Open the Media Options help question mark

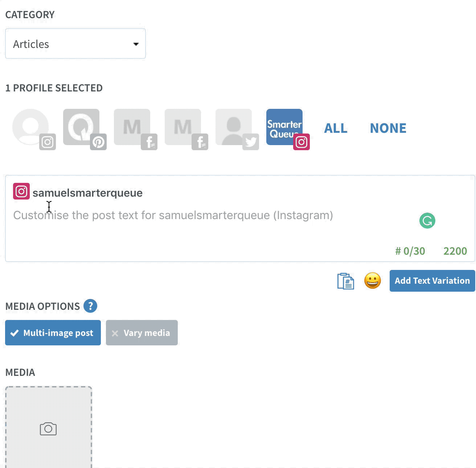point(90,306)
